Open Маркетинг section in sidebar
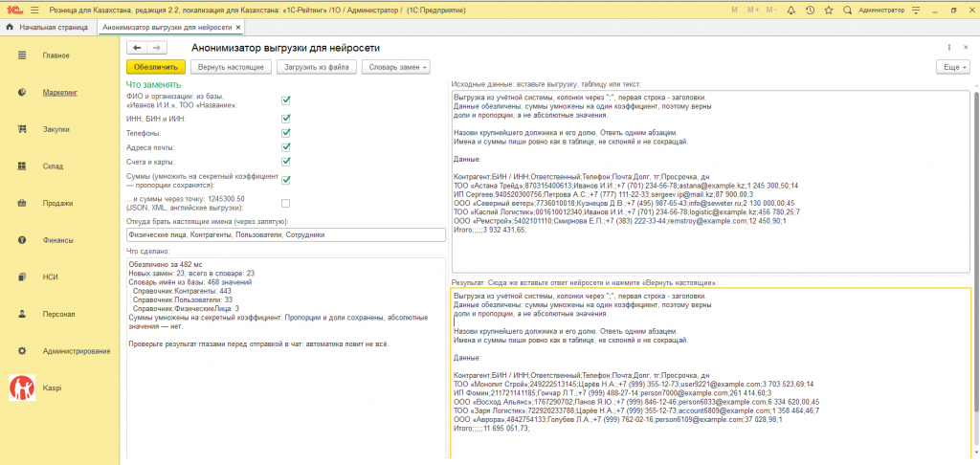Screen dimensions: 980x465 point(59,93)
